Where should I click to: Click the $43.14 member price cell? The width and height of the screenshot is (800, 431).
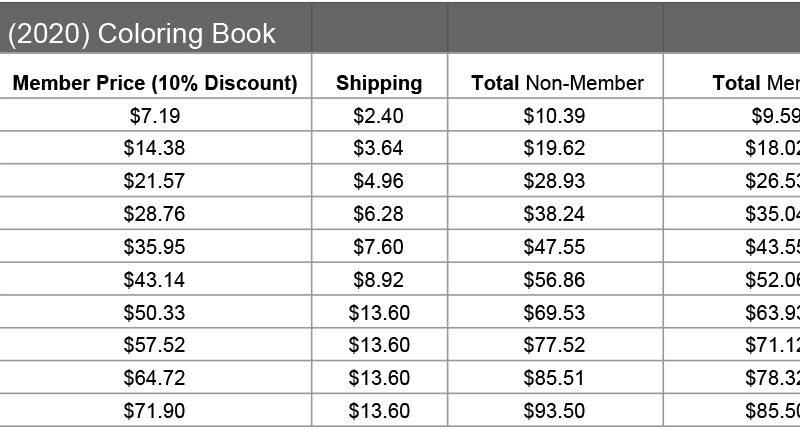(x=155, y=279)
